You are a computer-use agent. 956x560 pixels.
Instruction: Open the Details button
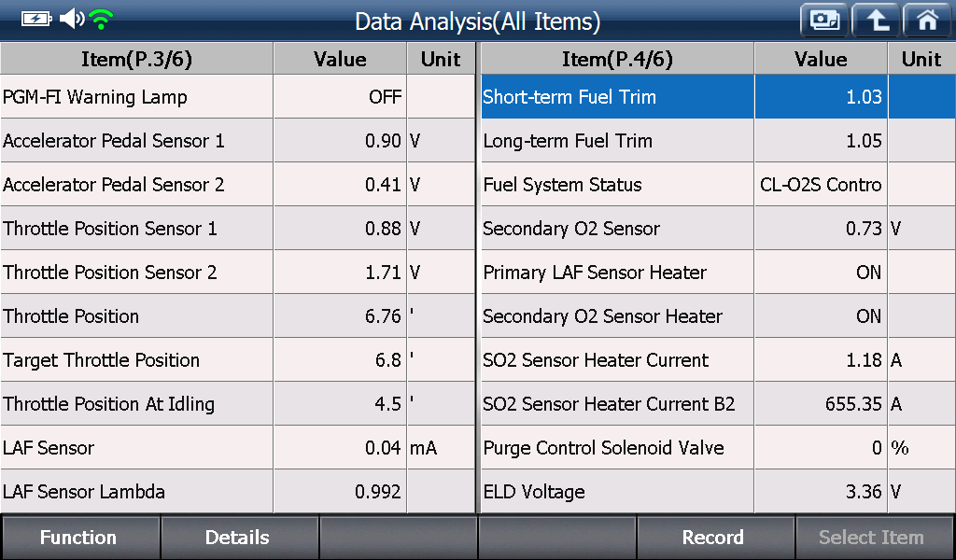pyautogui.click(x=239, y=538)
